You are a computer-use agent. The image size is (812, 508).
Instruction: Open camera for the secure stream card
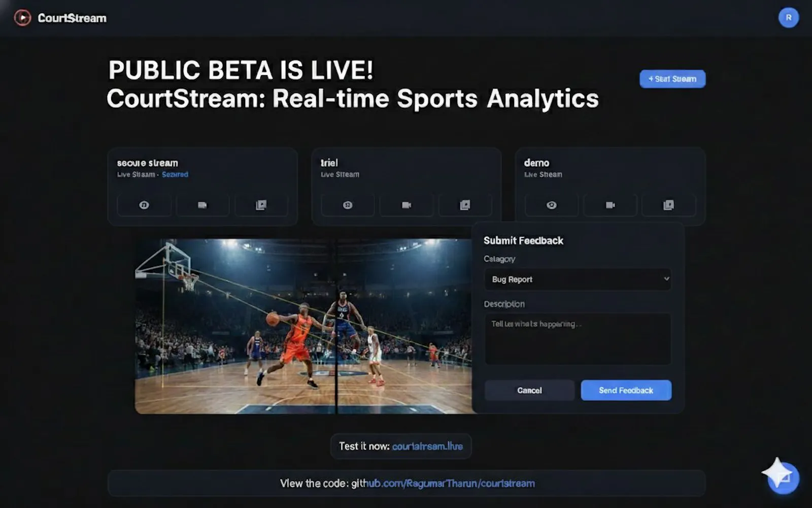coord(202,205)
